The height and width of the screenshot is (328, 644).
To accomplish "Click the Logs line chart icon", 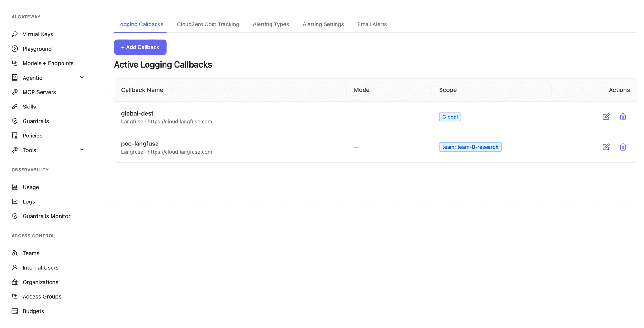I will tap(15, 201).
